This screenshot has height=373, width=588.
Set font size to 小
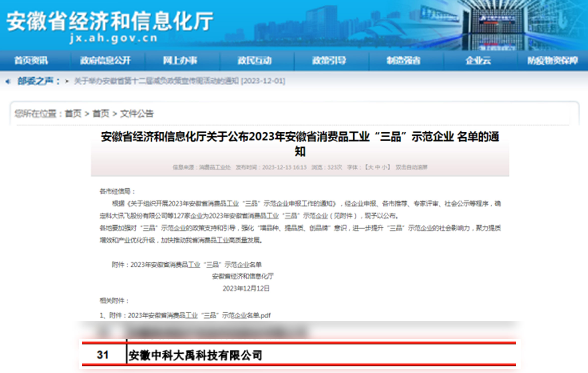(385, 167)
